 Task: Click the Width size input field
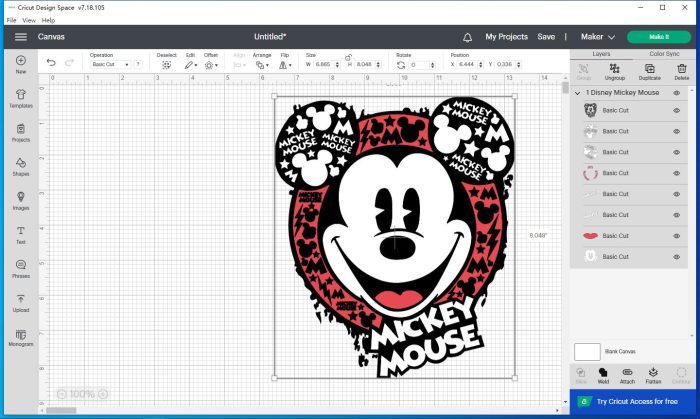point(325,65)
